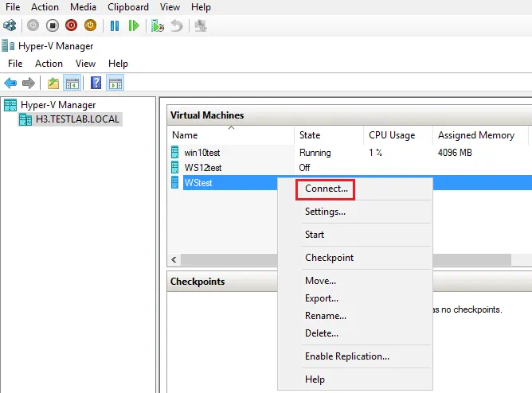Click the green Reset/play icon
Viewport: 532px width, 393px height.
click(x=134, y=25)
